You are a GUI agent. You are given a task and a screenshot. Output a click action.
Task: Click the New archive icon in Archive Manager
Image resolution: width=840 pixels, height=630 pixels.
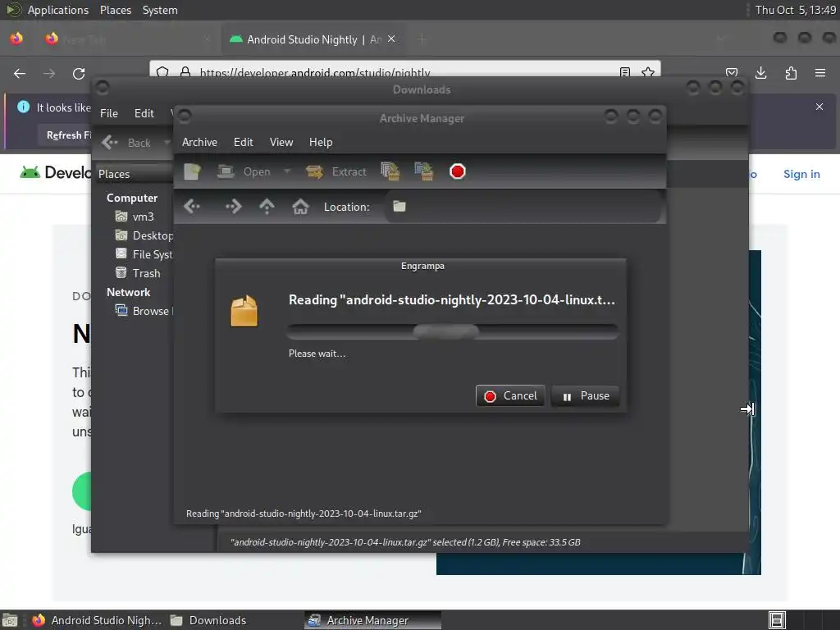coord(192,171)
